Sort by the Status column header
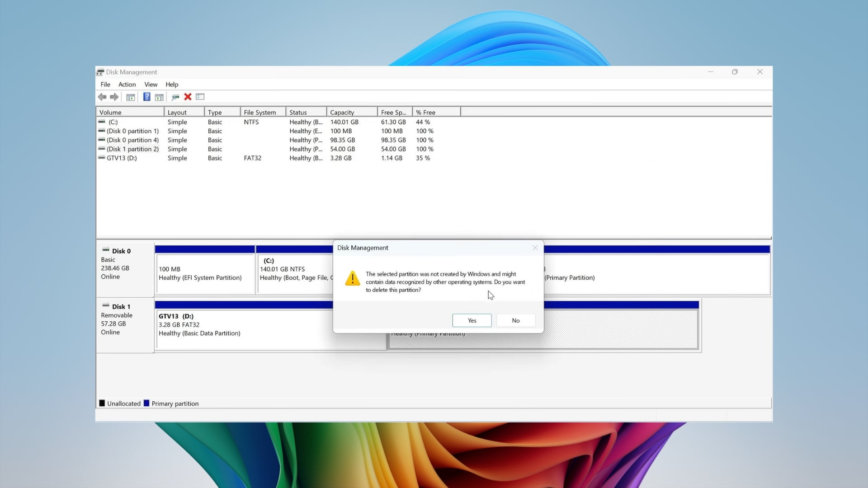Viewport: 868px width, 488px height. (307, 112)
